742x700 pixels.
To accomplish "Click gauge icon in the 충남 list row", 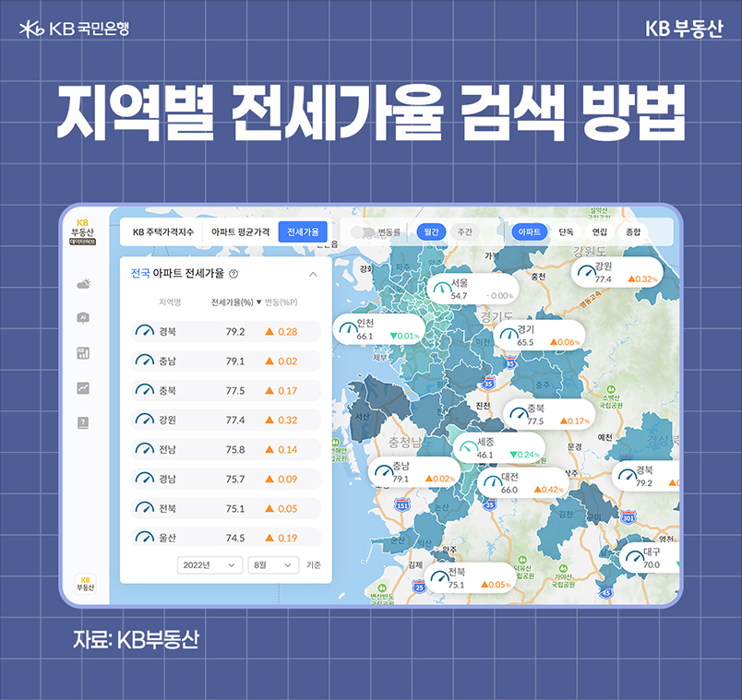I will 145,361.
